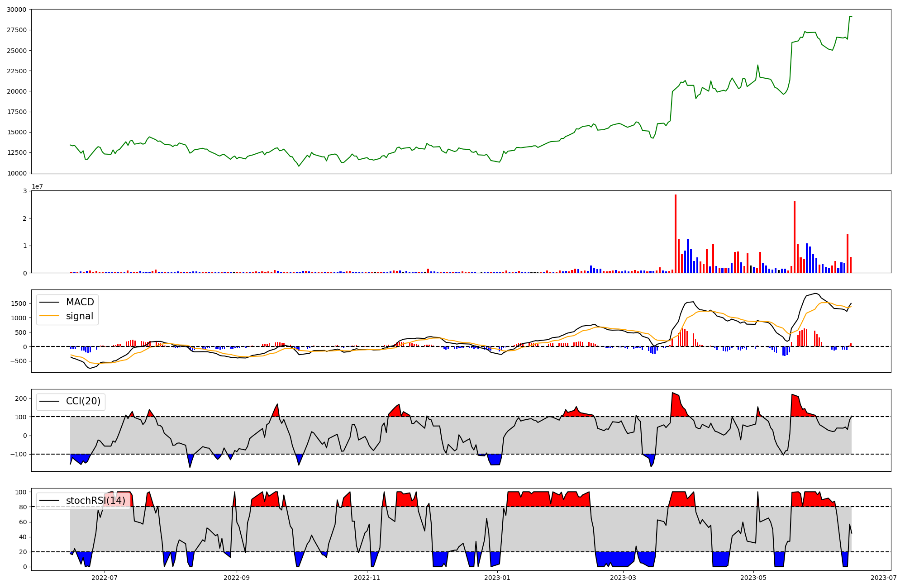Click the 1 tick on volume axis

coord(25,246)
